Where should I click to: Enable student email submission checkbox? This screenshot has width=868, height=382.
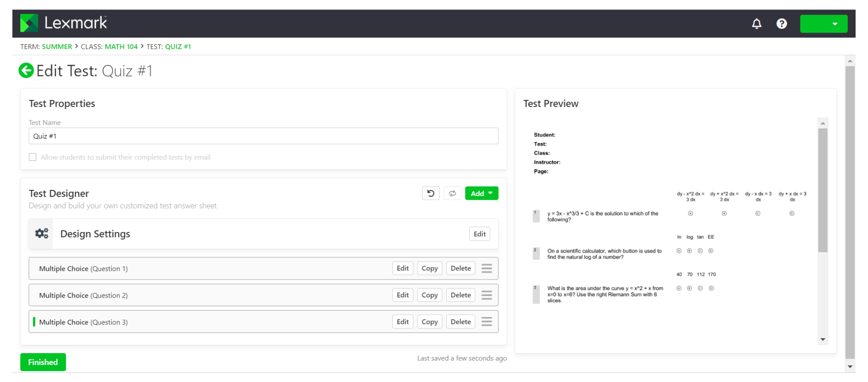(33, 157)
